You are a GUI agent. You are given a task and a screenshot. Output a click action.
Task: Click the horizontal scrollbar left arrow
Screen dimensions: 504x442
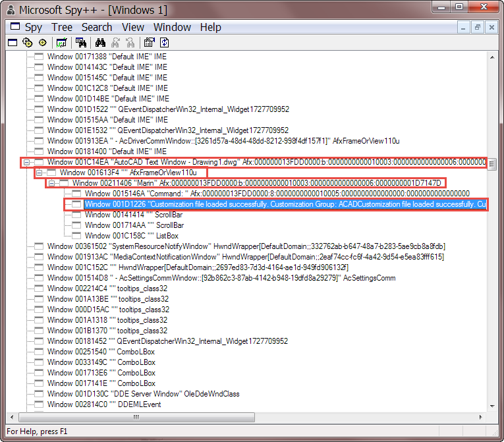[12, 417]
